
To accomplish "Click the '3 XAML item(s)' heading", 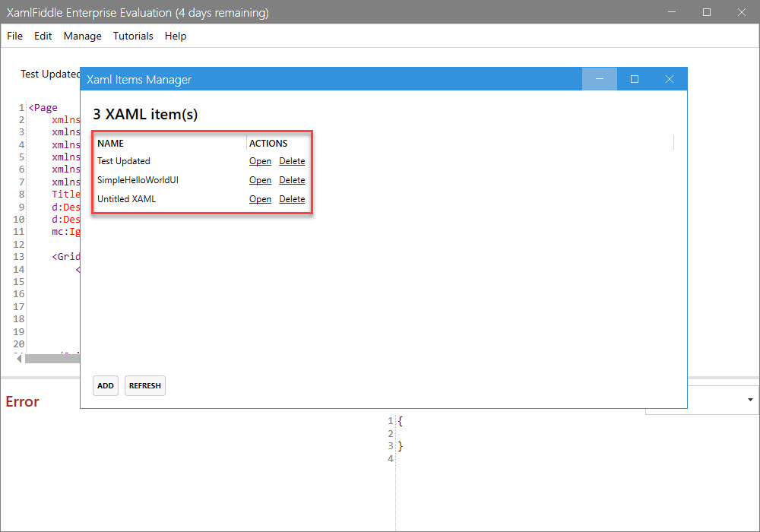I will pos(145,114).
